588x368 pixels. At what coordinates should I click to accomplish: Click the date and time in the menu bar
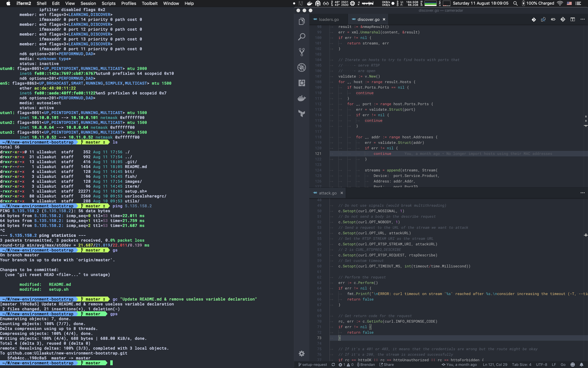(480, 3)
